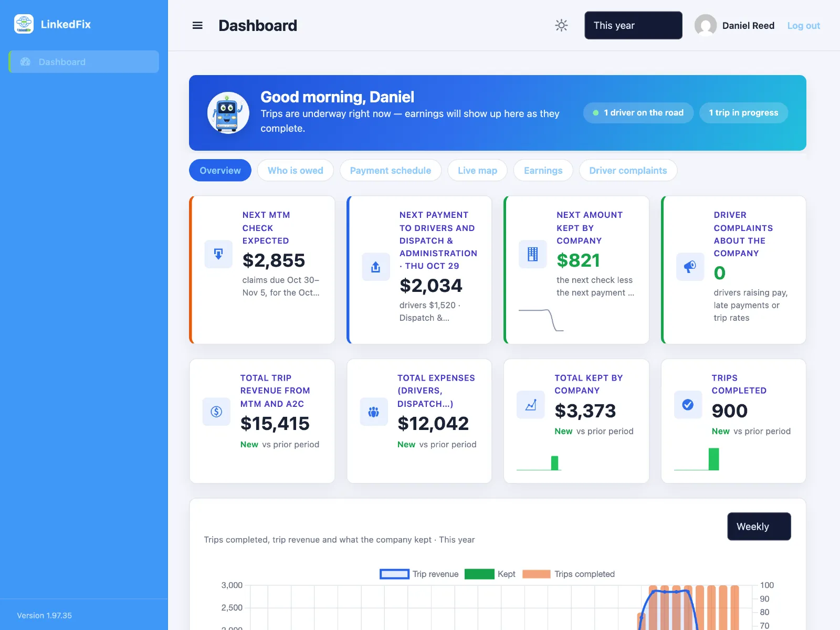
Task: Click the Daniel Reed user name
Action: (x=748, y=26)
